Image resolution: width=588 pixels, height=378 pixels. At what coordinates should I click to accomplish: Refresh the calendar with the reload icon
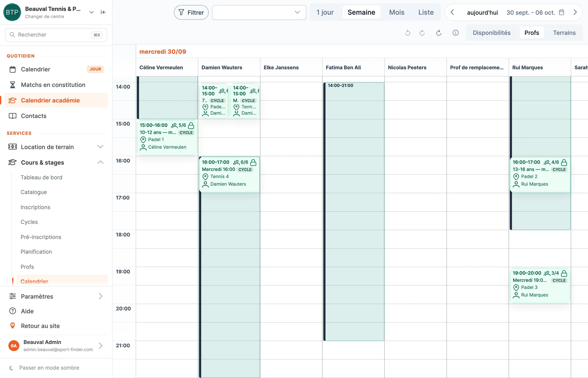pyautogui.click(x=439, y=33)
